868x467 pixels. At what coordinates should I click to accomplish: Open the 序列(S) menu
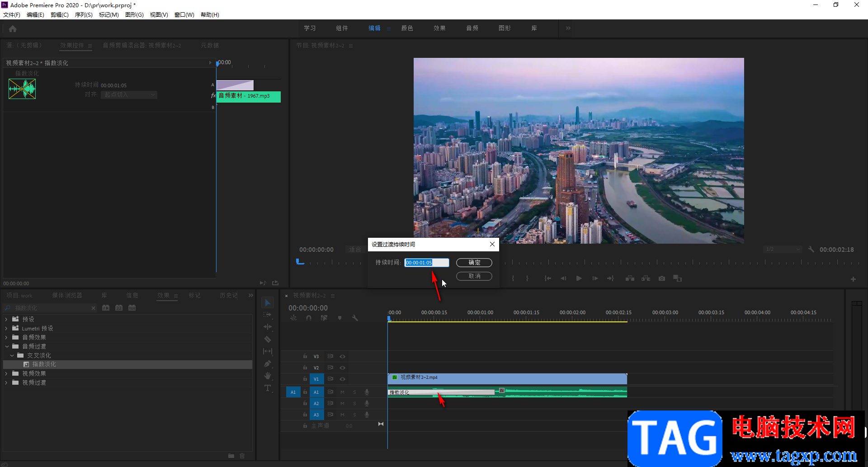click(x=84, y=15)
